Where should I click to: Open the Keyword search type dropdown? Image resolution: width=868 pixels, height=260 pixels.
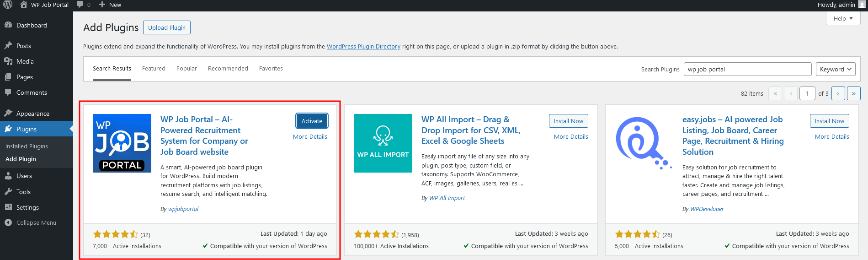(835, 69)
